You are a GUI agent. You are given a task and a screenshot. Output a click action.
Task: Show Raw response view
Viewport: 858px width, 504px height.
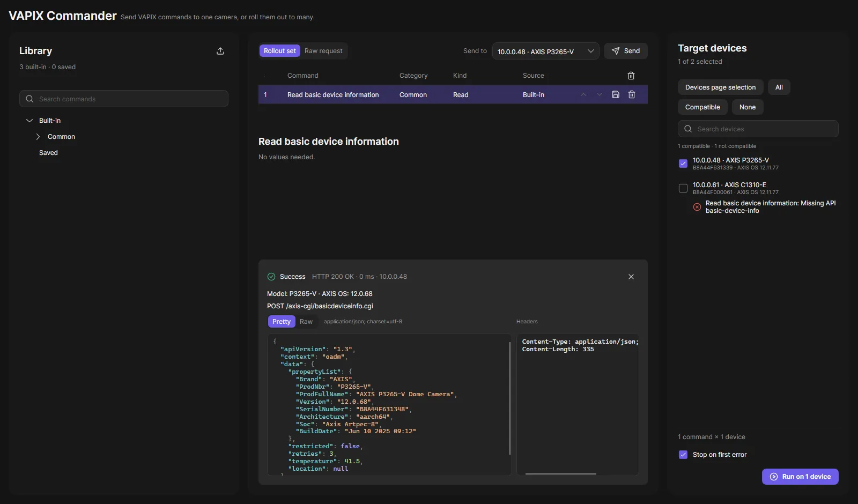pyautogui.click(x=306, y=322)
